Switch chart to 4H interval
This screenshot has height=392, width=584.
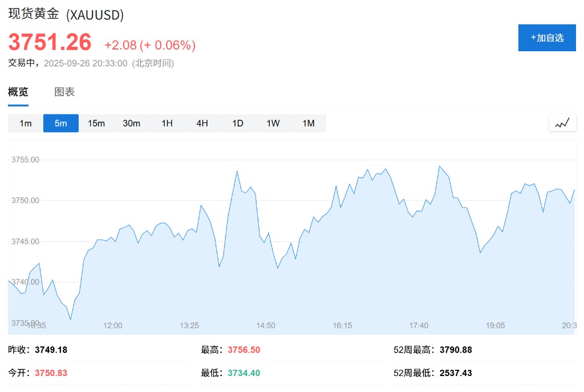(202, 123)
